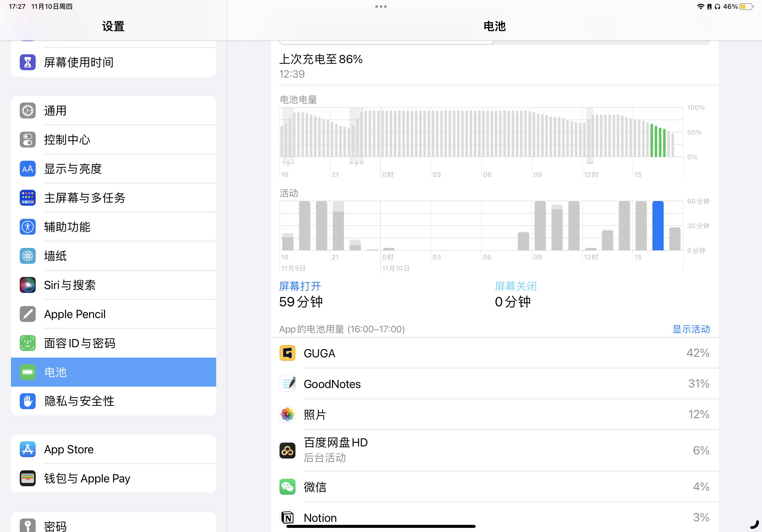Viewport: 762px width, 532px height.
Task: Tap the 屏幕打开 screen-on label
Action: [300, 286]
